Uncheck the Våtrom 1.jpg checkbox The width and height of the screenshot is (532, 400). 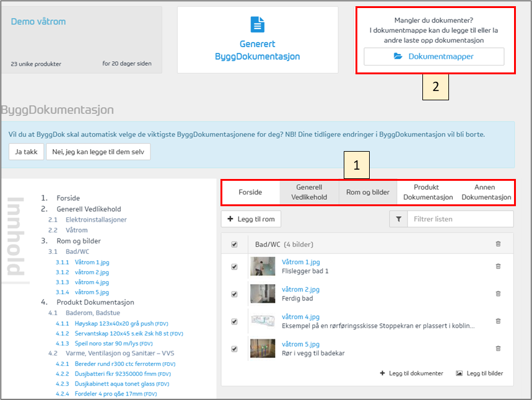click(x=234, y=267)
